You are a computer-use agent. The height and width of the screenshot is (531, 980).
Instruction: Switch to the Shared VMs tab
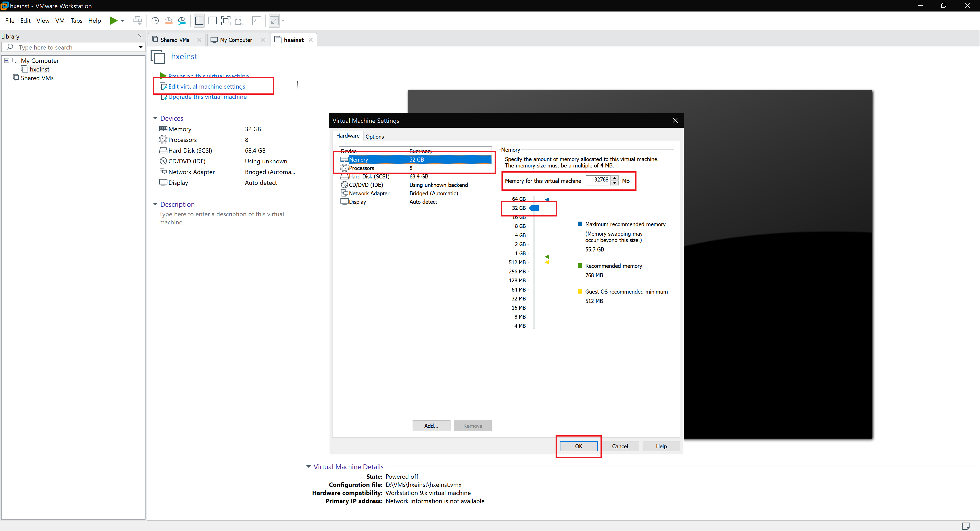pyautogui.click(x=175, y=40)
